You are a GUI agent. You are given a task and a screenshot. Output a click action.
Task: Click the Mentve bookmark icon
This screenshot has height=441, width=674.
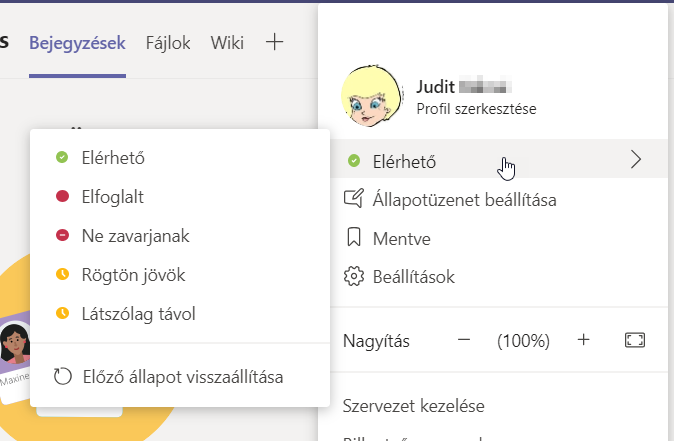(x=353, y=238)
